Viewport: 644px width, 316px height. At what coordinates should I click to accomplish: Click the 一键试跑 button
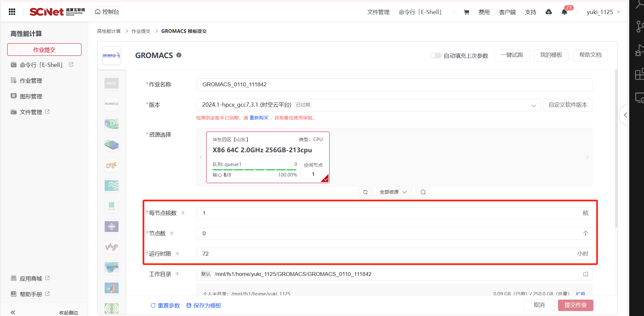click(512, 55)
